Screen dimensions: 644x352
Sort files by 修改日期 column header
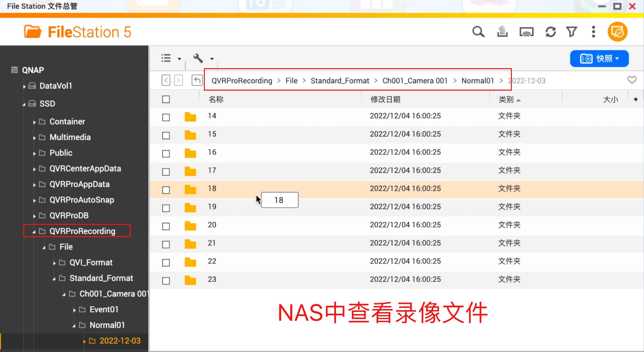385,99
